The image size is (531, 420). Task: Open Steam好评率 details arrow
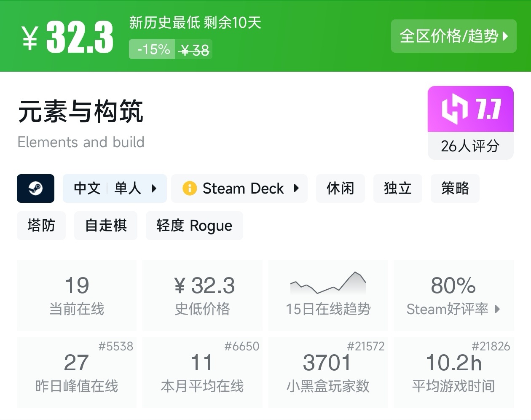point(497,309)
